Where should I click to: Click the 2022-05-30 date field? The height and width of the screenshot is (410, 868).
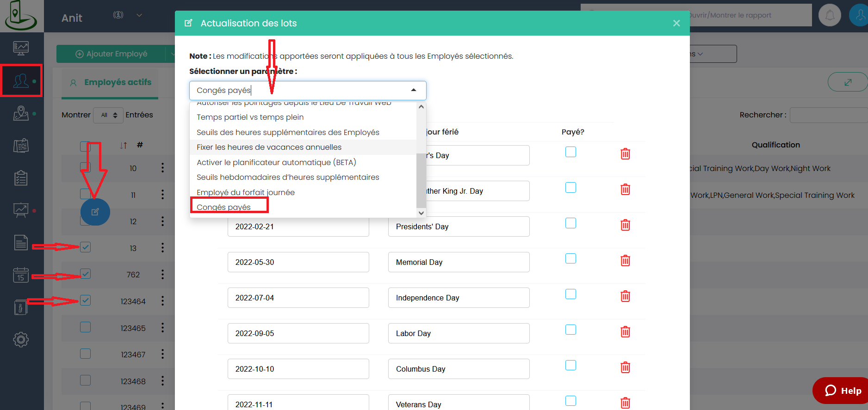pyautogui.click(x=298, y=262)
